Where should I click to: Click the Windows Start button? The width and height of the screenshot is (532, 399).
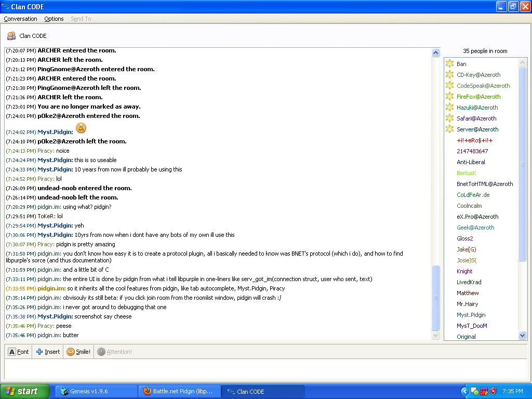click(25, 391)
